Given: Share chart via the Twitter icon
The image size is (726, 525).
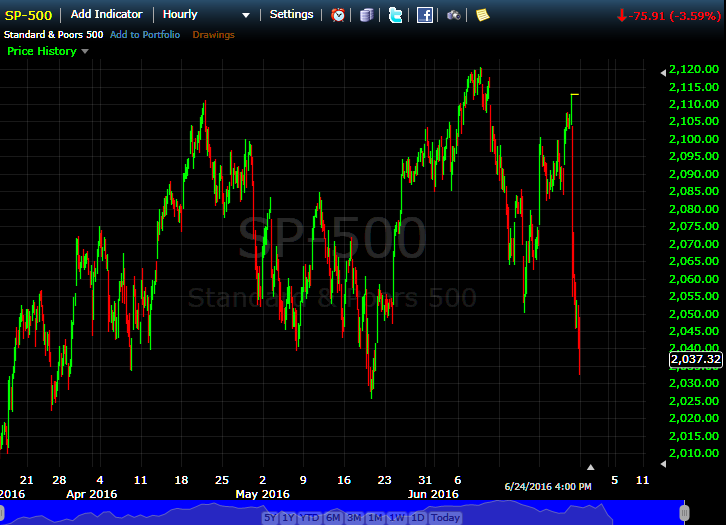Looking at the screenshot, I should coord(396,15).
